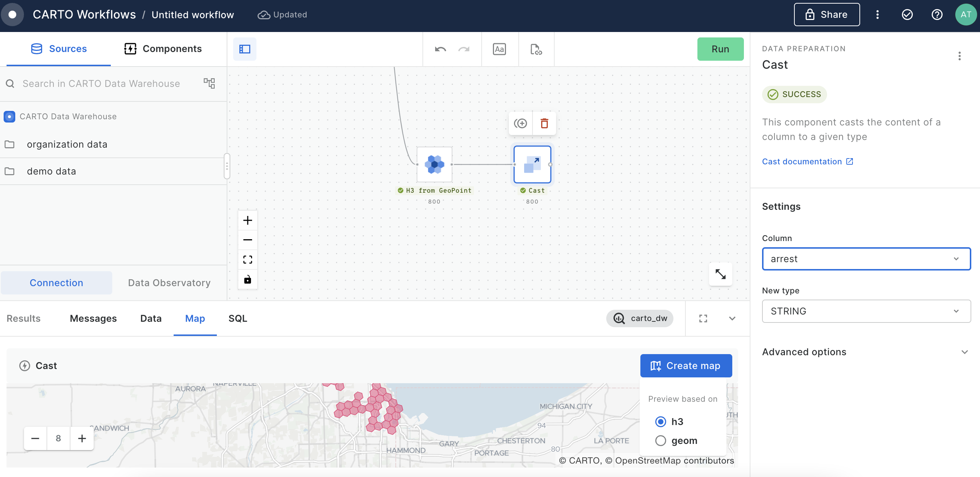980x477 pixels.
Task: Click the data tree view icon
Action: coord(209,83)
